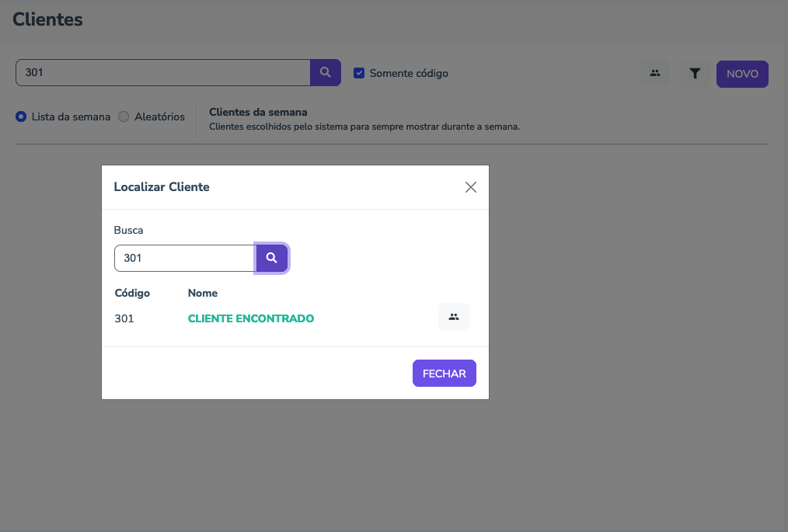The width and height of the screenshot is (788, 532).
Task: Click the FECHAR button in the dialog
Action: point(444,374)
